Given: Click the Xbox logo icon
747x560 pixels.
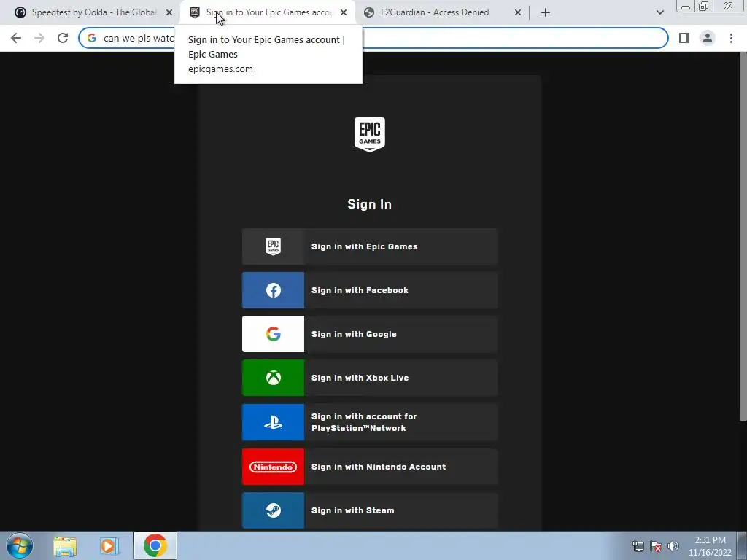Looking at the screenshot, I should pyautogui.click(x=273, y=378).
